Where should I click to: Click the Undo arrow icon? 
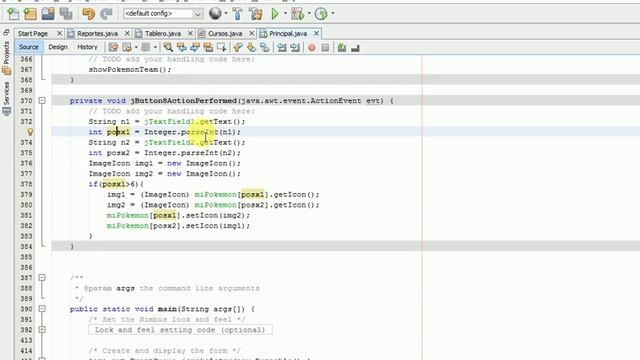coord(89,14)
